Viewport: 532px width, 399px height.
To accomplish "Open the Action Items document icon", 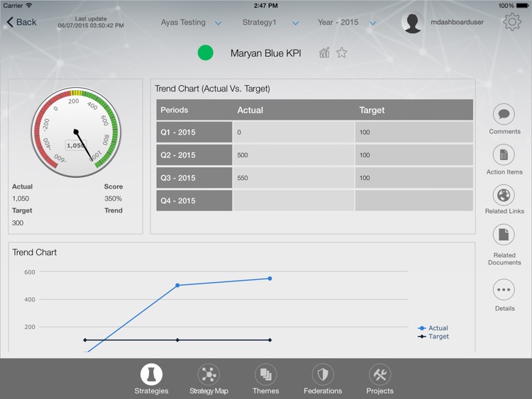I will pos(504,155).
